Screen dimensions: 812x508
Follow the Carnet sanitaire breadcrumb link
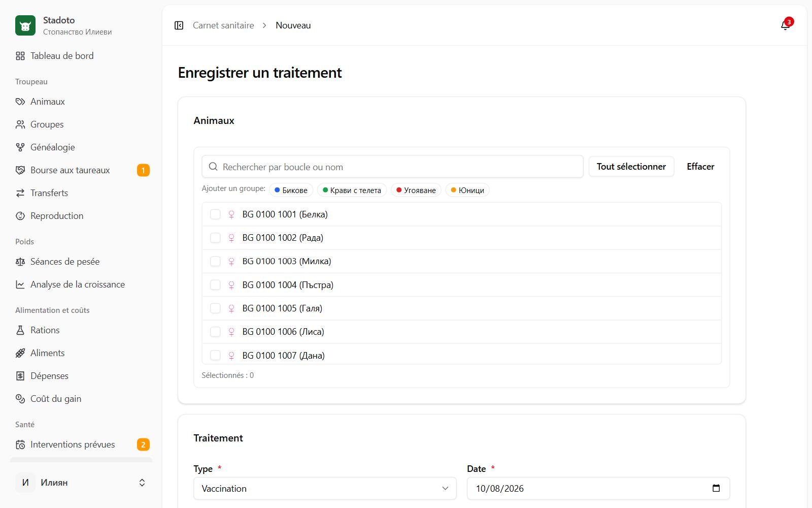[223, 25]
